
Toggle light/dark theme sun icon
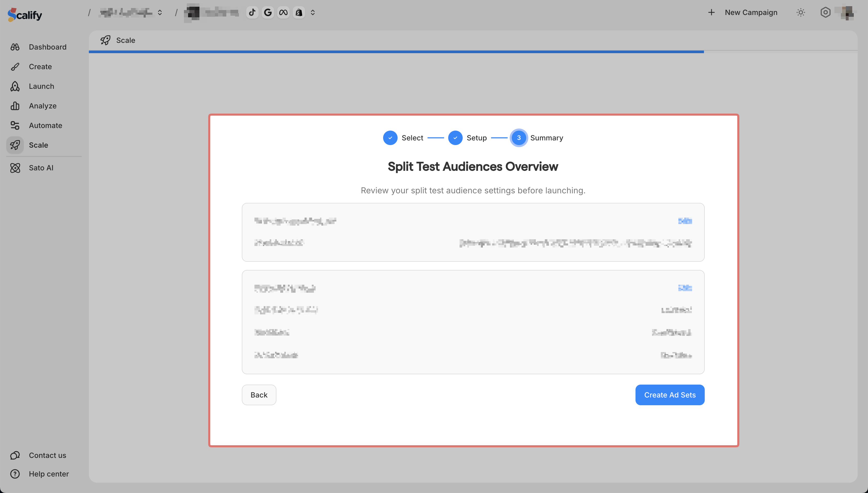(801, 13)
